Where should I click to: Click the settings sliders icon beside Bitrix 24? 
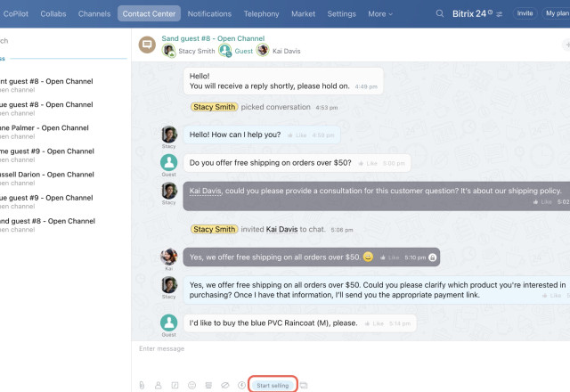tap(500, 14)
